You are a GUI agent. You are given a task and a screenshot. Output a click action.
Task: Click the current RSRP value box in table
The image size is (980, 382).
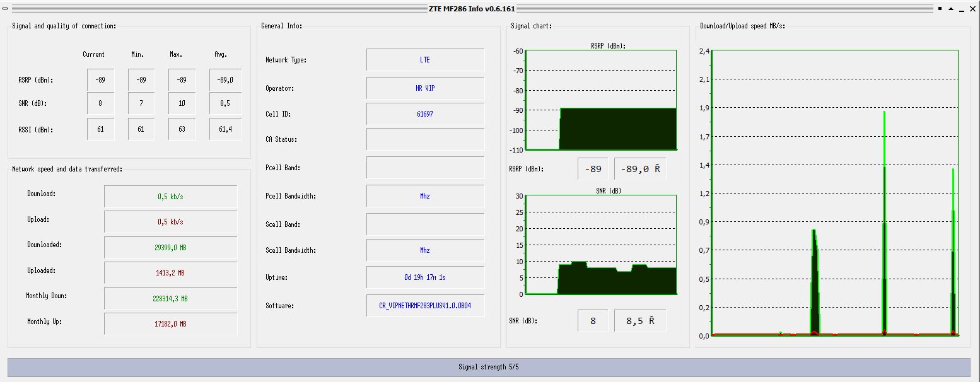[100, 80]
